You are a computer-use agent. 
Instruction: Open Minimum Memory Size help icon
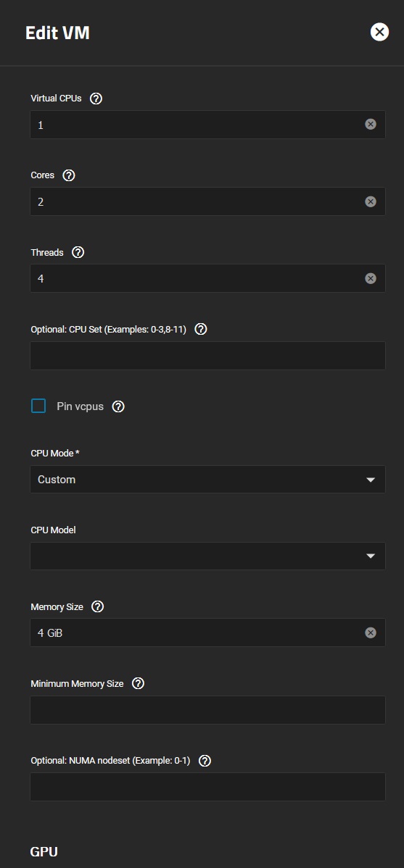point(139,684)
